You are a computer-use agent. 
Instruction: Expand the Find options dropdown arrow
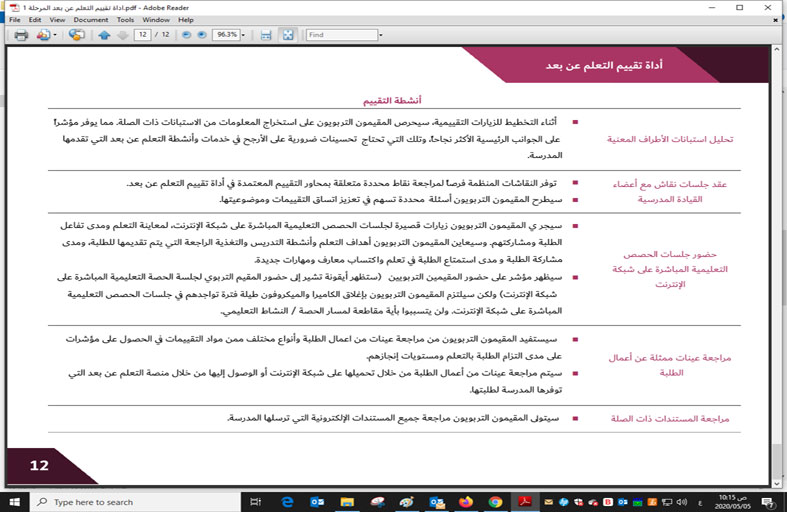click(381, 35)
